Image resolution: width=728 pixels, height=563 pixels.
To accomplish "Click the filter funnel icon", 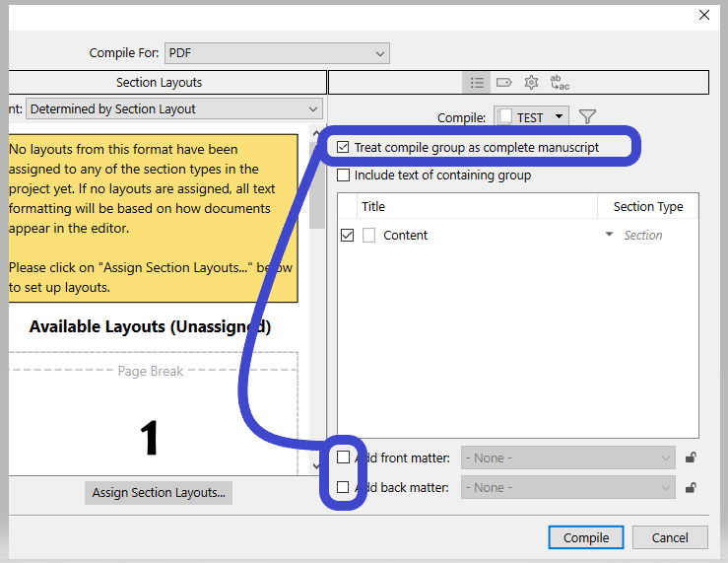I will coord(587,116).
